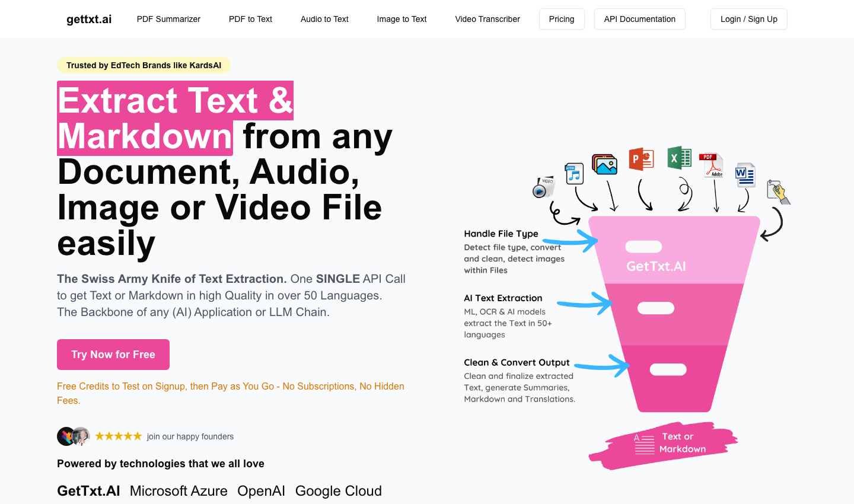The height and width of the screenshot is (504, 854).
Task: Go to Image to Text
Action: click(401, 19)
